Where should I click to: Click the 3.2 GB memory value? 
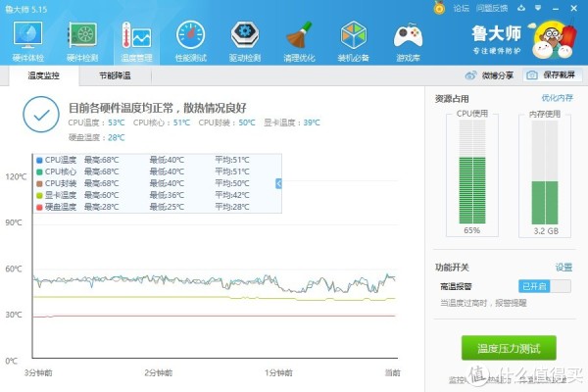[546, 231]
